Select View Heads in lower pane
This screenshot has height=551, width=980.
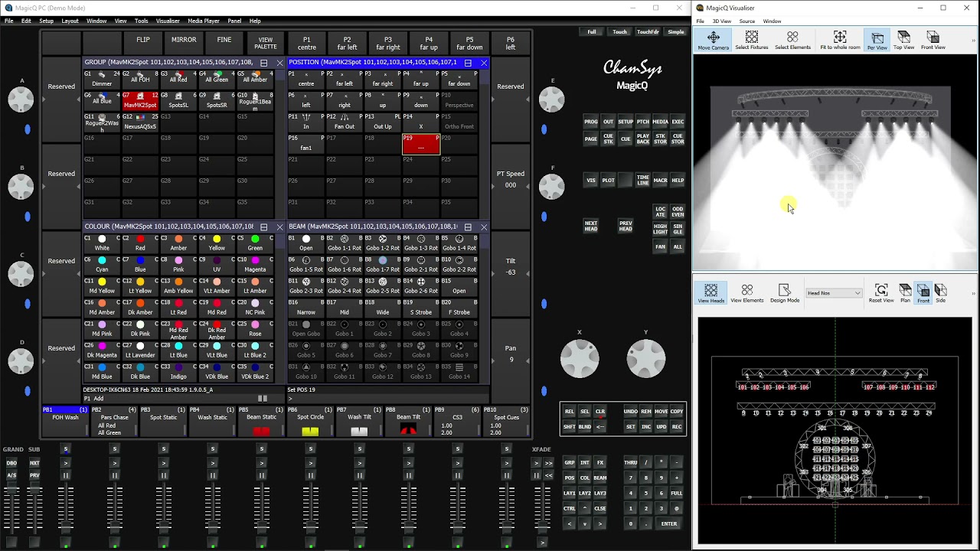coord(710,293)
